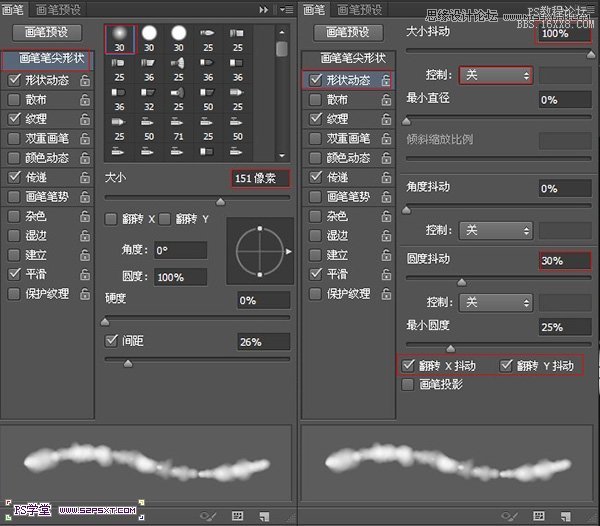Uncheck 翻转 Y 抖动 checkbox
Image resolution: width=600 pixels, height=526 pixels.
(506, 366)
